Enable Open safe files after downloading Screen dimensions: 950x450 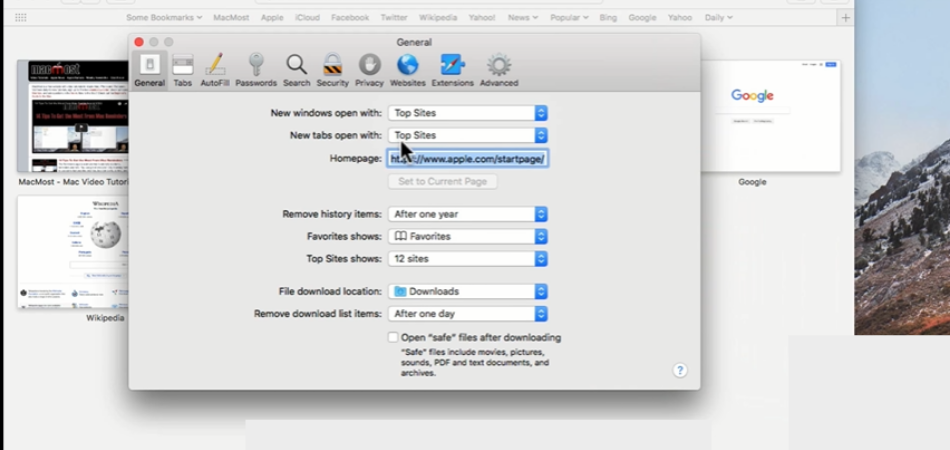(x=393, y=337)
